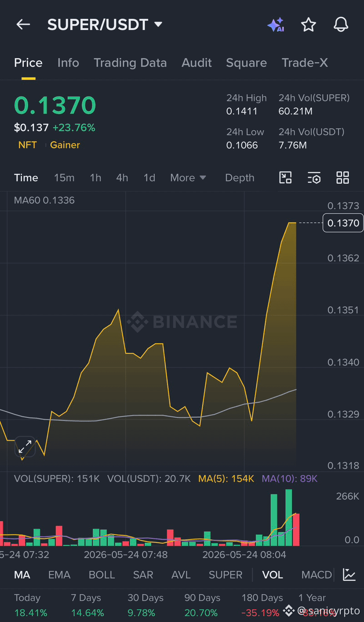Open the four-square grid layout icon

pos(342,178)
